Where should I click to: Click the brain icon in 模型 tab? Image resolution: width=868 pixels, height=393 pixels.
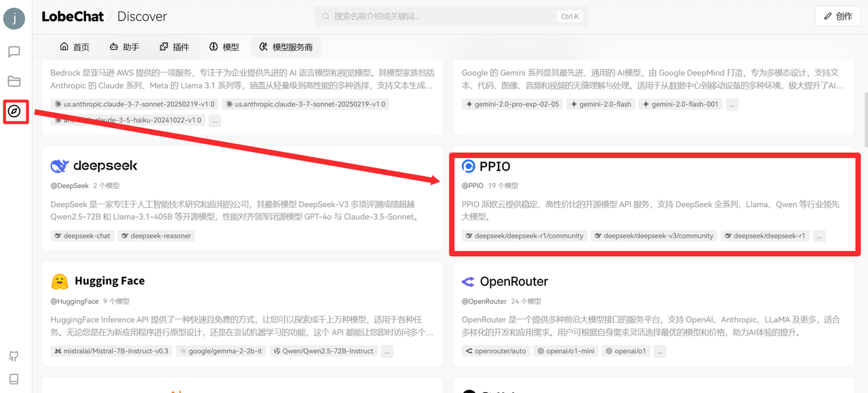click(213, 47)
